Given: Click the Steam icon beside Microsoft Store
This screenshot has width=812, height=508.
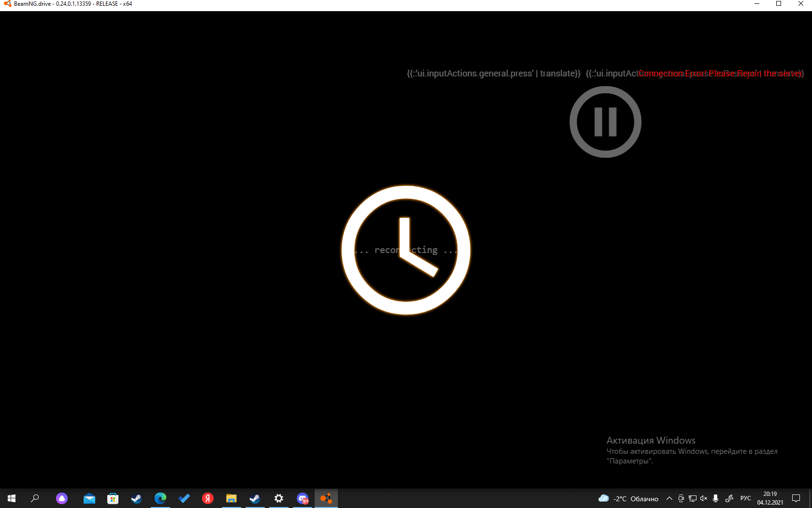Looking at the screenshot, I should click(x=136, y=498).
